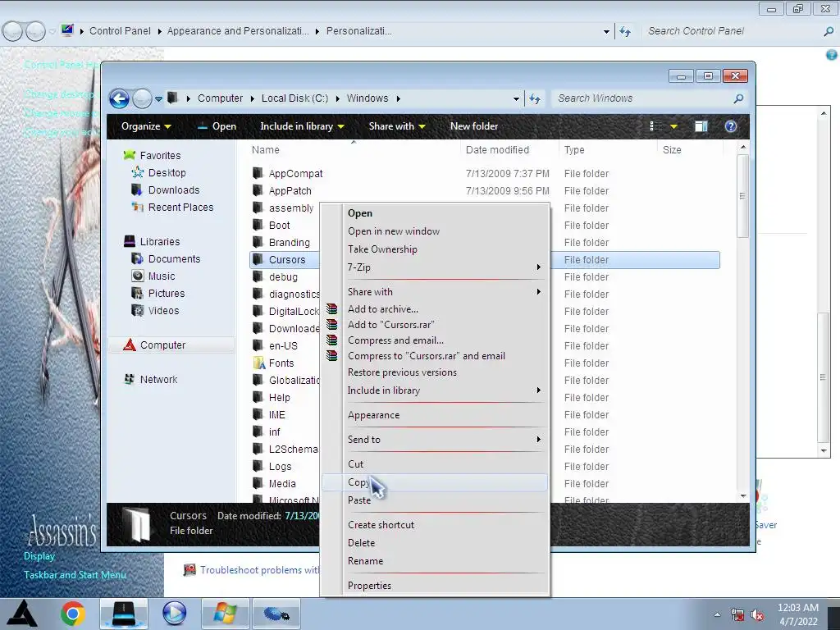Open Chrome from the taskbar

click(73, 614)
